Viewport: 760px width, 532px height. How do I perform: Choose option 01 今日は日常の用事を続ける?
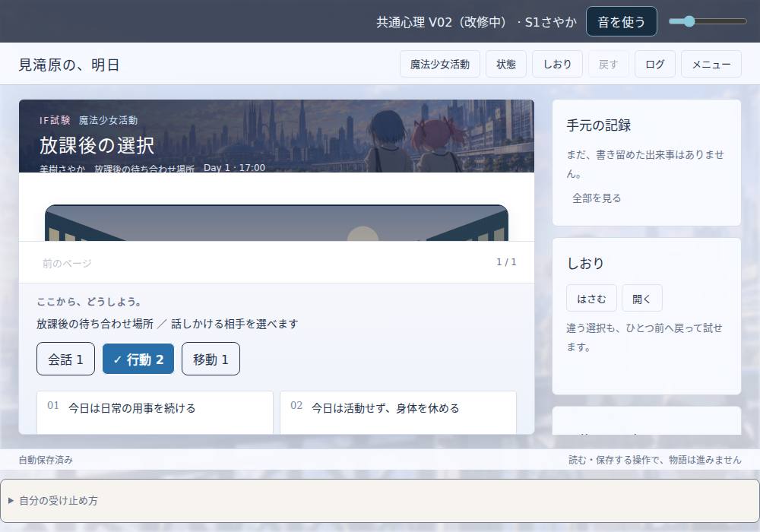(155, 413)
